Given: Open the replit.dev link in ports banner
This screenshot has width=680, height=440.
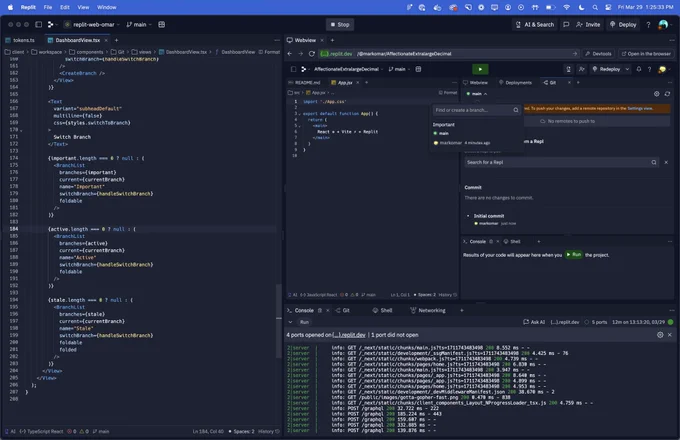Looking at the screenshot, I should coord(349,335).
